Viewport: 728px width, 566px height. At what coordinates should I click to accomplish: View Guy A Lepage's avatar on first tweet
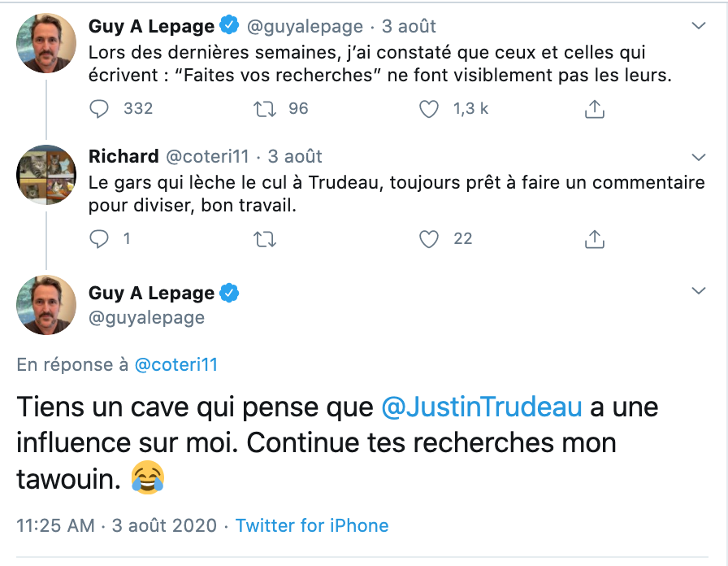[46, 43]
